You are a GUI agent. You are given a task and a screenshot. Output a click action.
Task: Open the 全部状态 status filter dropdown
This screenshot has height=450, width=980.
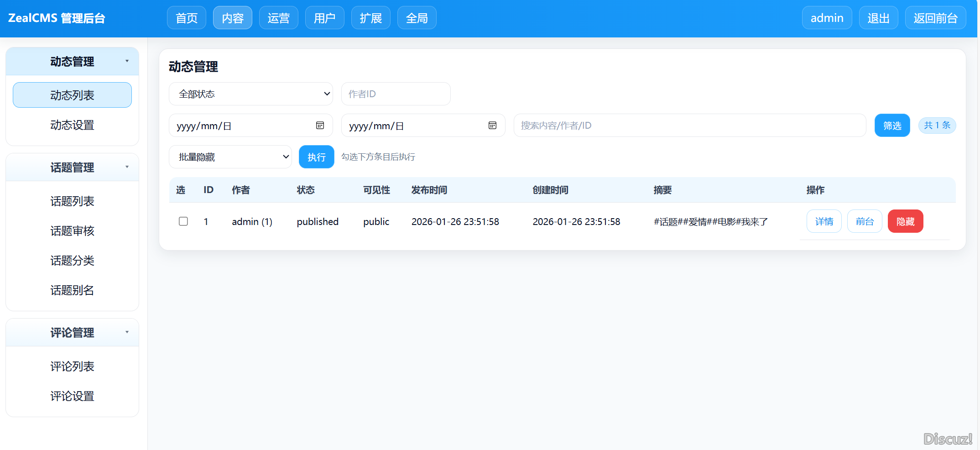pos(250,94)
